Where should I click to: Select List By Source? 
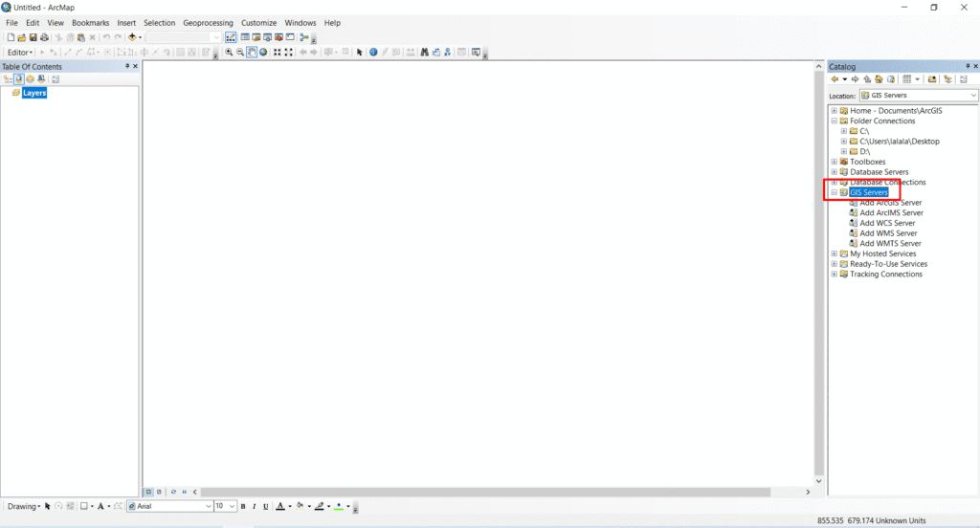pyautogui.click(x=19, y=79)
